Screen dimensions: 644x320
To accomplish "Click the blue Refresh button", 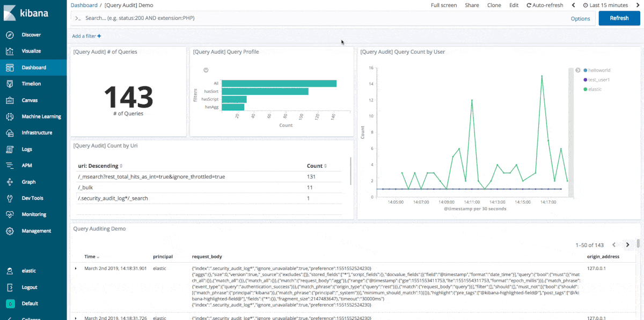I will point(619,18).
